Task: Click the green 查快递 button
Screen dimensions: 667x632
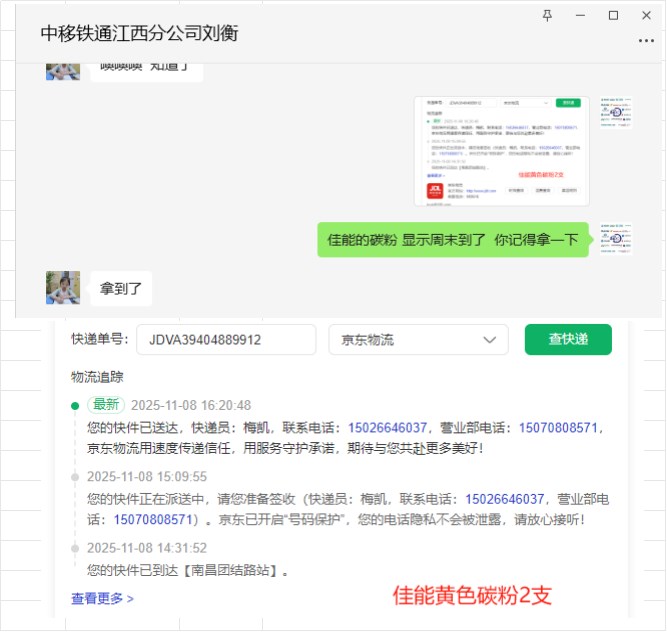Action: pos(568,340)
